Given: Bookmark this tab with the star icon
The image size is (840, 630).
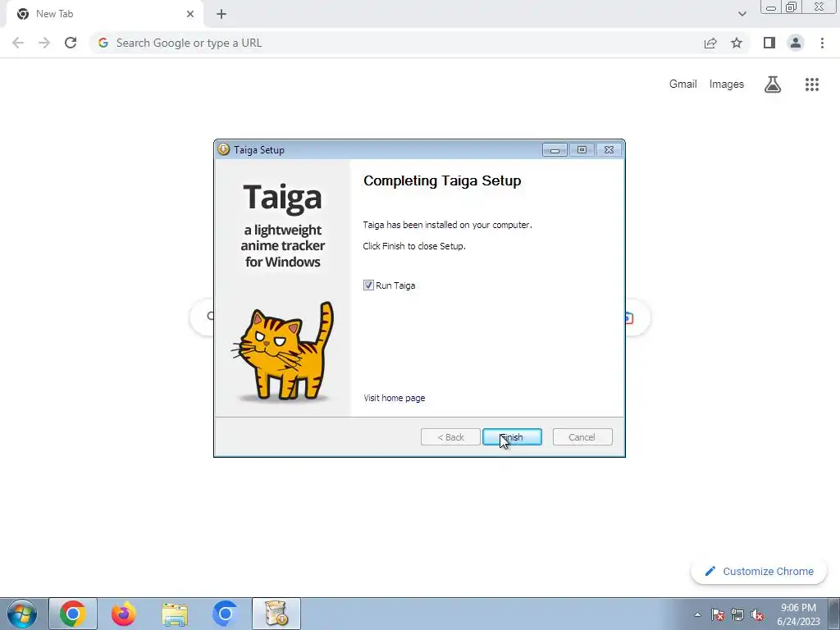Looking at the screenshot, I should click(737, 43).
